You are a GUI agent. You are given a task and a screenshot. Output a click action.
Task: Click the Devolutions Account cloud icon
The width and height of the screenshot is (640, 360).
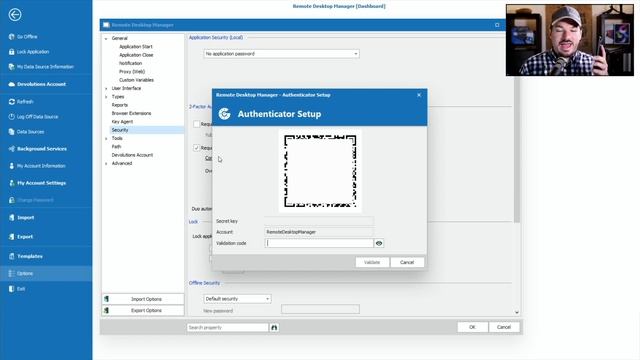[11, 84]
